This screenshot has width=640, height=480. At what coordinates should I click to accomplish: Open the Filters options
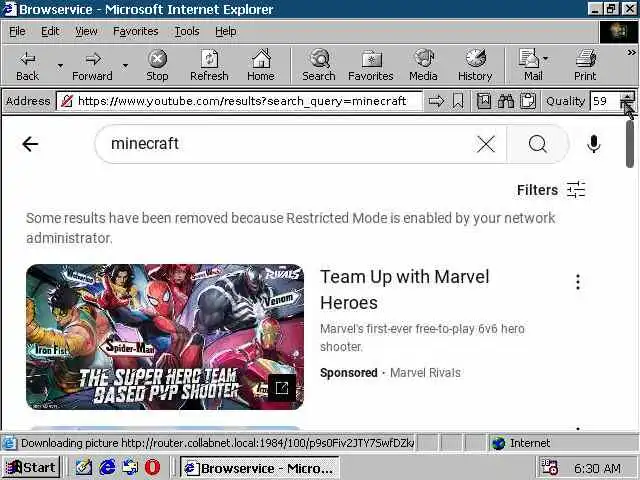click(551, 190)
